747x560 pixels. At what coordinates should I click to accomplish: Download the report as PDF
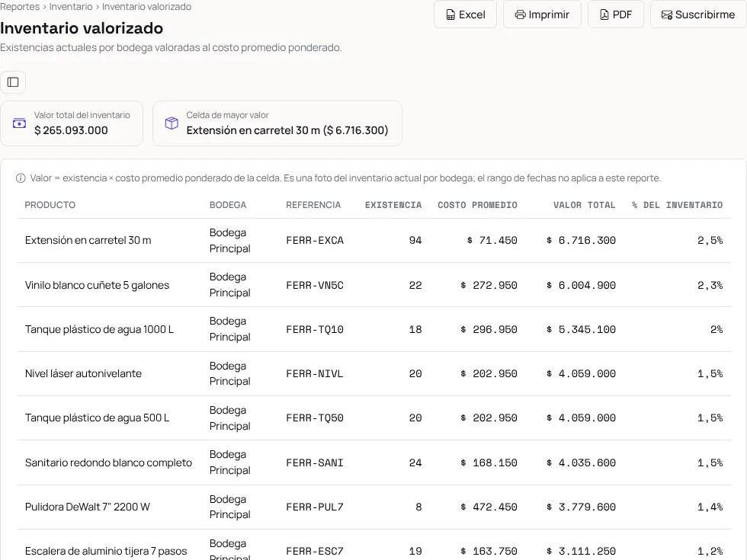616,14
